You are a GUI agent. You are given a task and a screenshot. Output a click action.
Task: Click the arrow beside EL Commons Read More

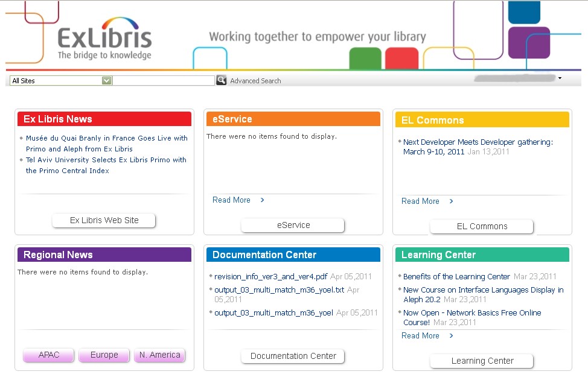[x=451, y=201]
